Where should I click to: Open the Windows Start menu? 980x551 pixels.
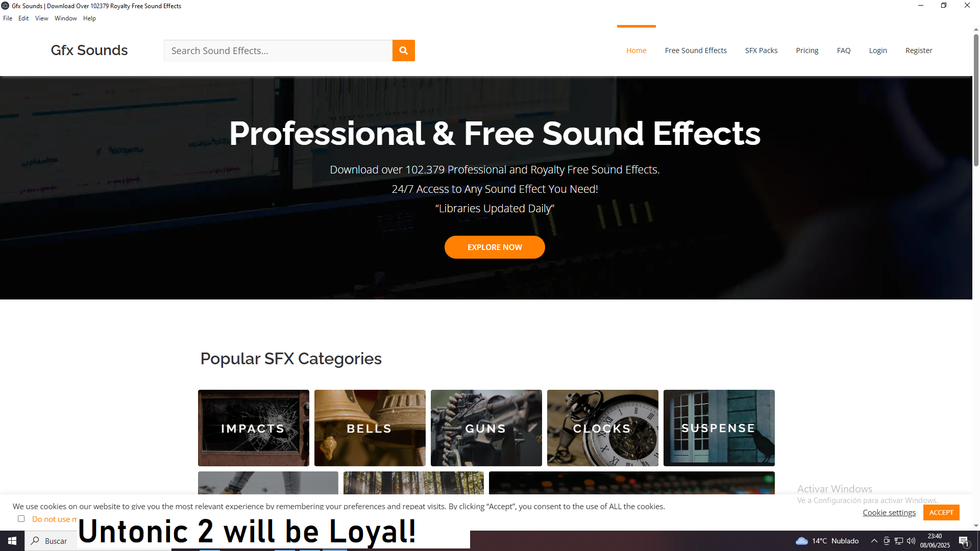pos(12,541)
